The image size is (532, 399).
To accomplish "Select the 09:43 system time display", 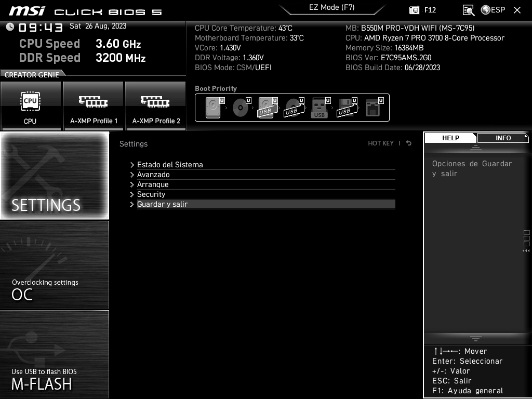I will point(41,28).
